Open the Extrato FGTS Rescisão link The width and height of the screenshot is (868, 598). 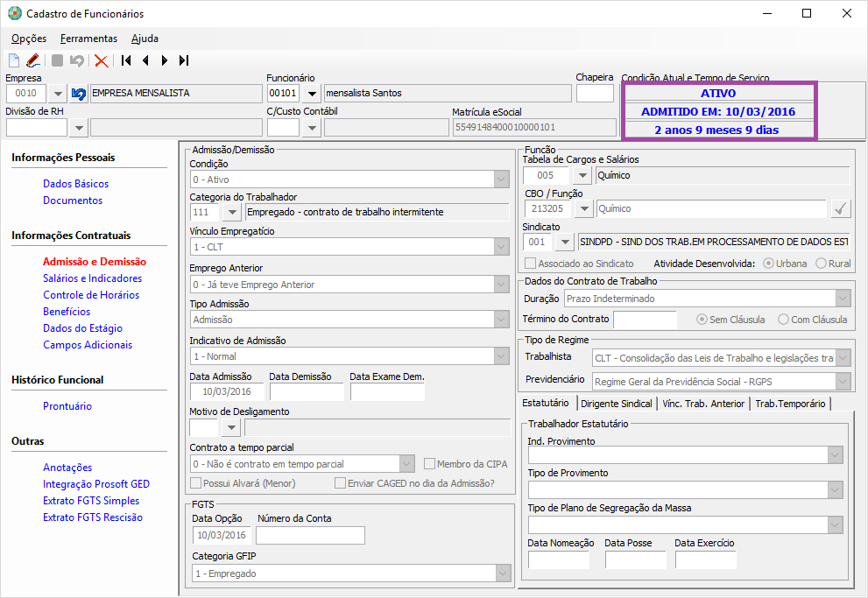point(93,517)
